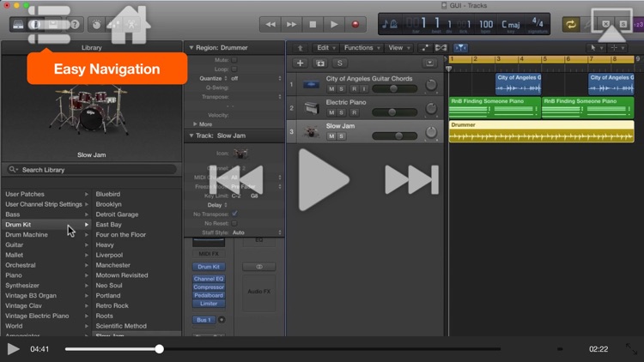Screen dimensions: 644x362
Task: Mute the City of Angeles Guitar Chords track
Action: [x=331, y=88]
